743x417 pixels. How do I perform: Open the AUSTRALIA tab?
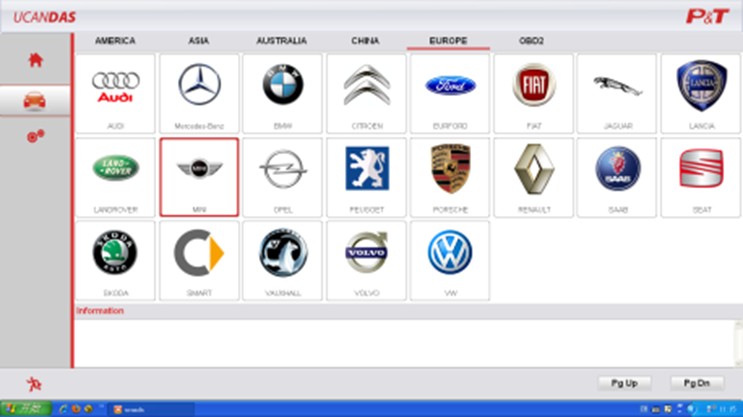tap(281, 41)
